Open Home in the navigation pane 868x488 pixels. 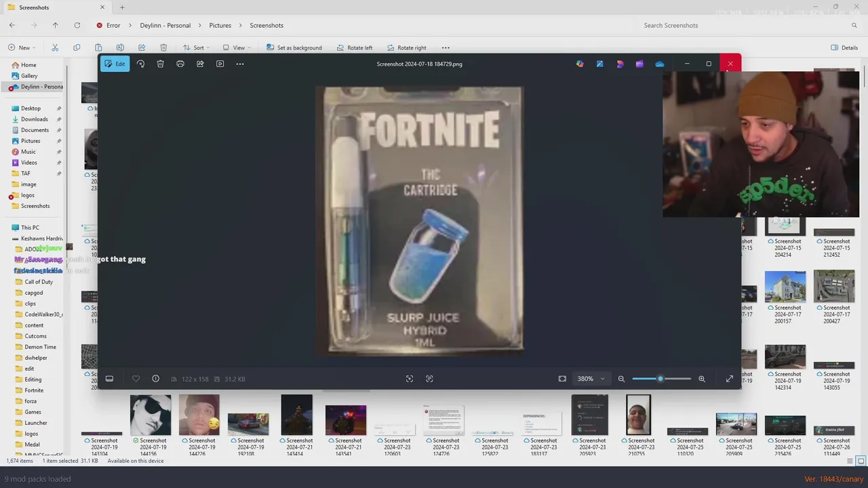(28, 65)
